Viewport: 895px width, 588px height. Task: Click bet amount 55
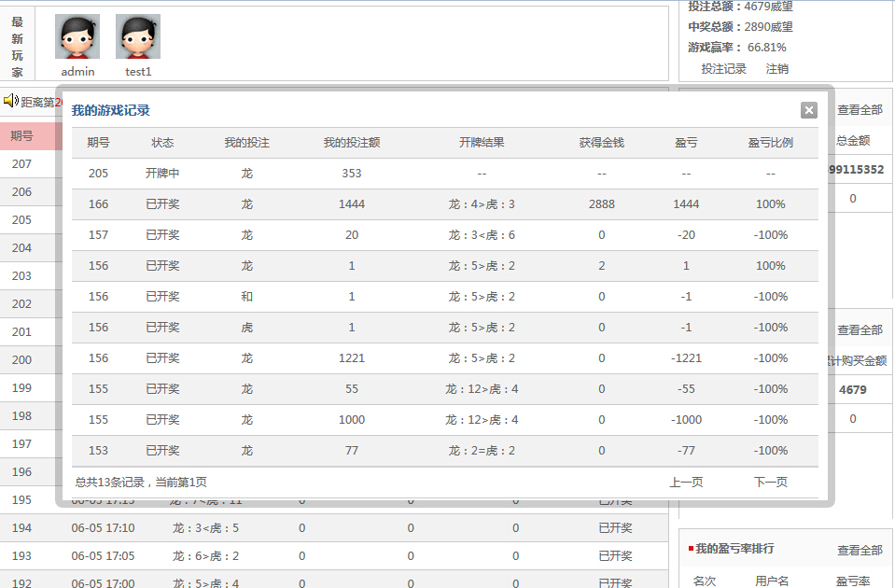[x=352, y=389]
